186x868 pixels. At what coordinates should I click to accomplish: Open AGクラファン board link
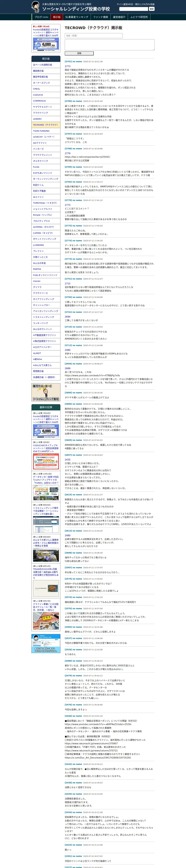[x=46, y=143]
